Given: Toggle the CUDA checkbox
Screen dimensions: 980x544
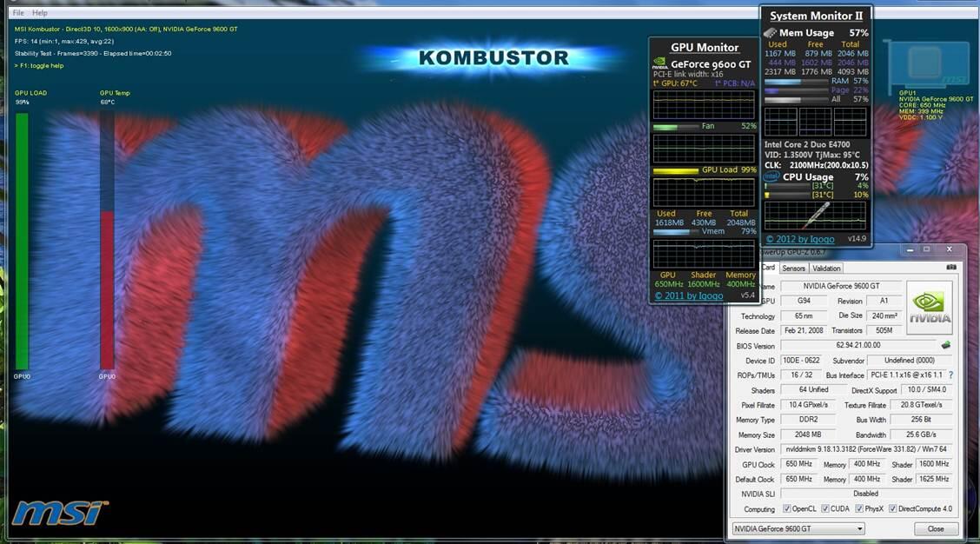Looking at the screenshot, I should (x=825, y=509).
